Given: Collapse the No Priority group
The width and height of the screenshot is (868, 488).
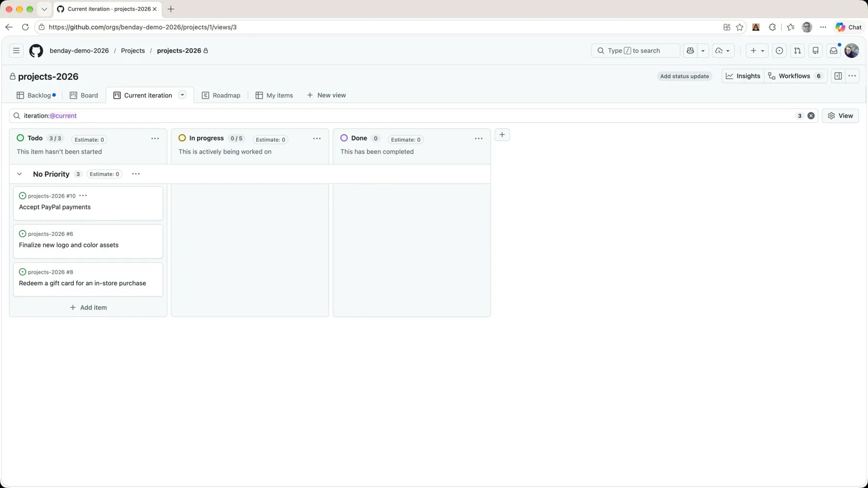Looking at the screenshot, I should (x=19, y=174).
